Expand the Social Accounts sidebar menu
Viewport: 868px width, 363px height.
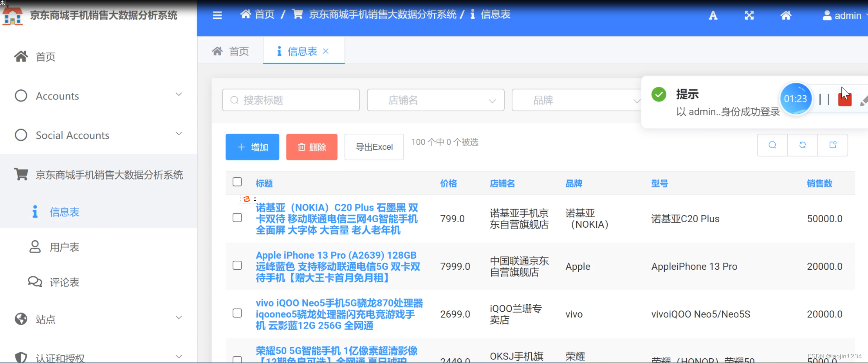[x=98, y=135]
